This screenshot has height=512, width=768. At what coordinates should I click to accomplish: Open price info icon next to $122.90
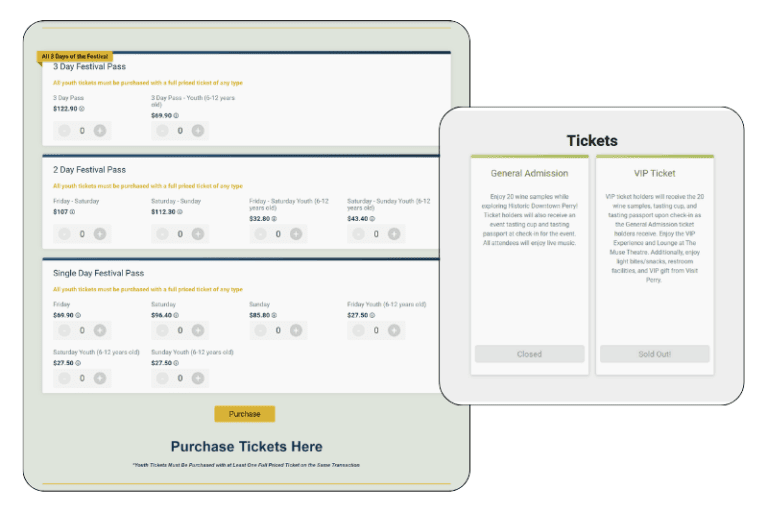point(82,108)
